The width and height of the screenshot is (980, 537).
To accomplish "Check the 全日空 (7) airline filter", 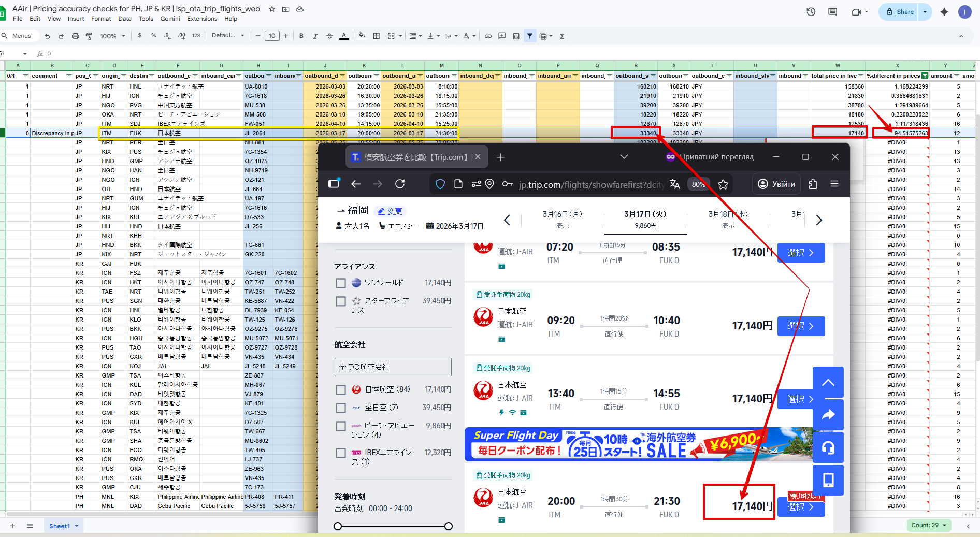I will (x=341, y=408).
